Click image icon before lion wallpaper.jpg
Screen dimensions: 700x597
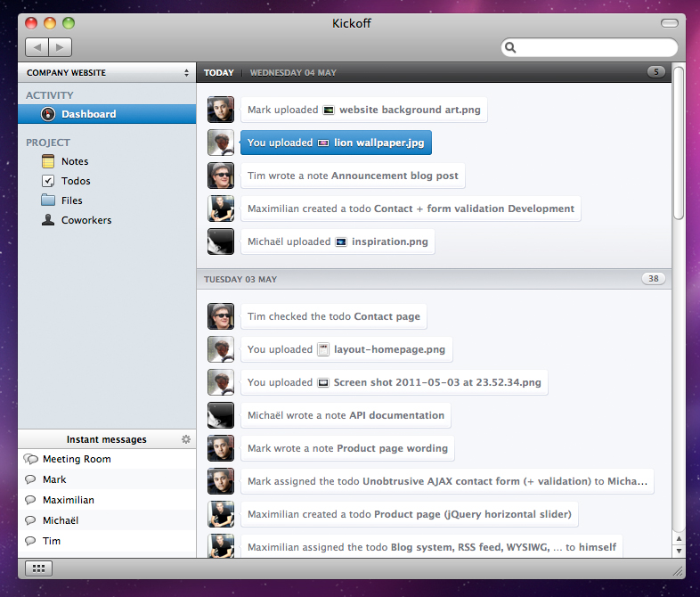coord(323,143)
